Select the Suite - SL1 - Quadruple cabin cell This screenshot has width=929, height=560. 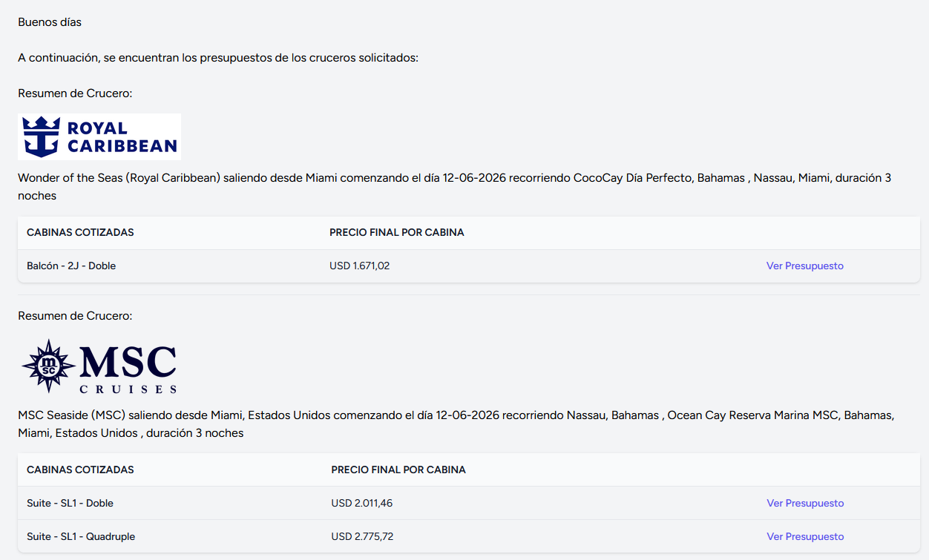81,537
